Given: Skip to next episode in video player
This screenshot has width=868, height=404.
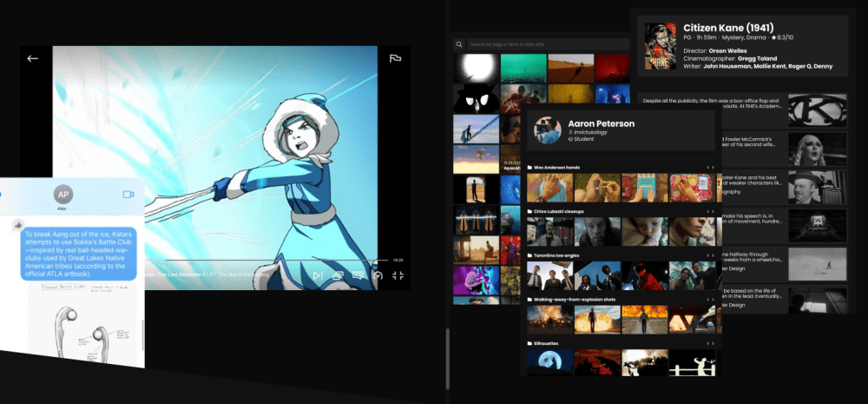Looking at the screenshot, I should point(317,275).
